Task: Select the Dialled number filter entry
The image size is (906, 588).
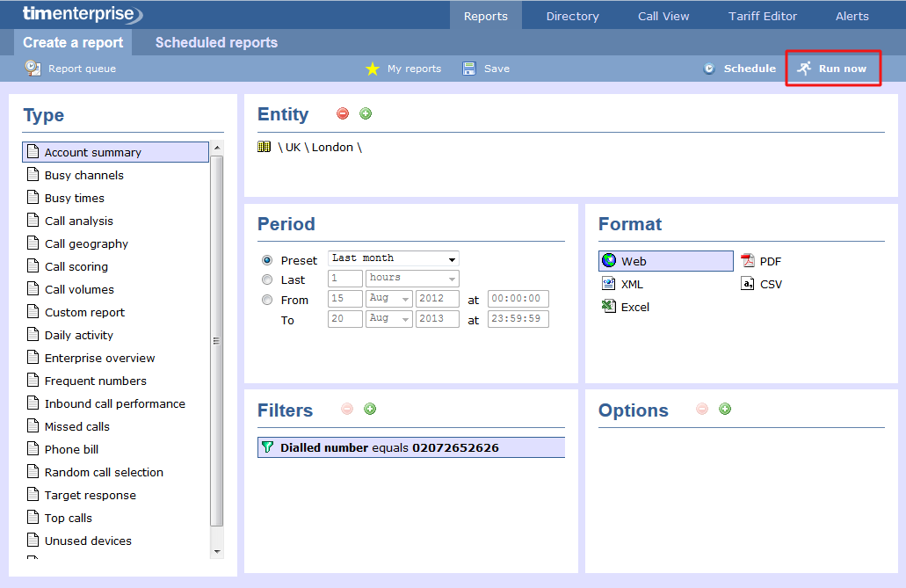Action: pos(410,447)
